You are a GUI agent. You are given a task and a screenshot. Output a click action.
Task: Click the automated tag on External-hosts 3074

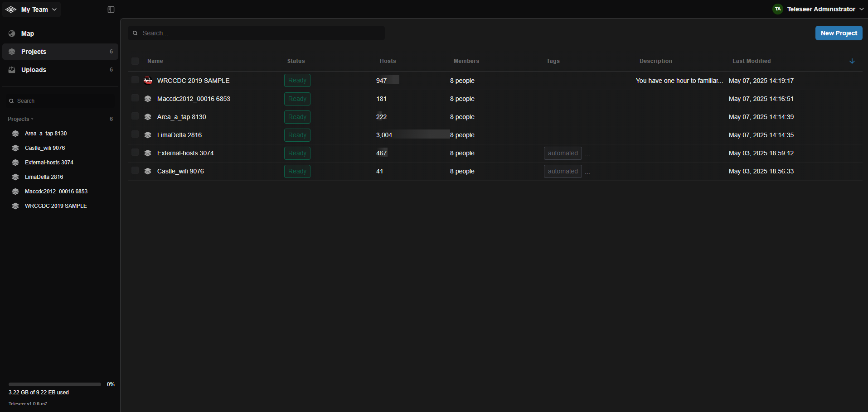(563, 153)
